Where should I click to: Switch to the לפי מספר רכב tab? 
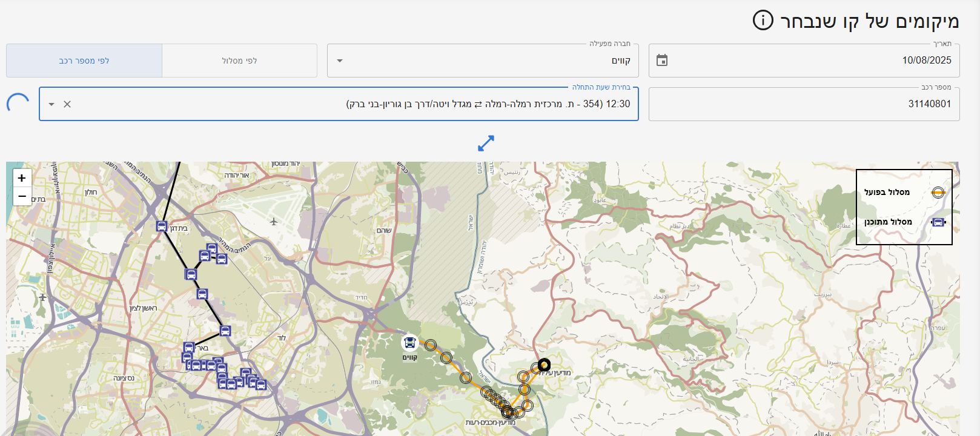(x=84, y=61)
